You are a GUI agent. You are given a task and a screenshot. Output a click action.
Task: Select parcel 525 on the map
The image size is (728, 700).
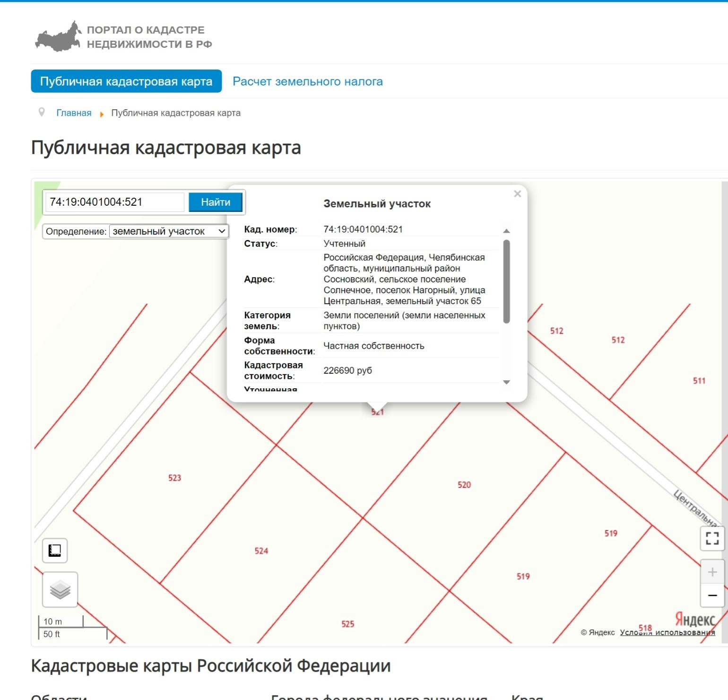348,624
